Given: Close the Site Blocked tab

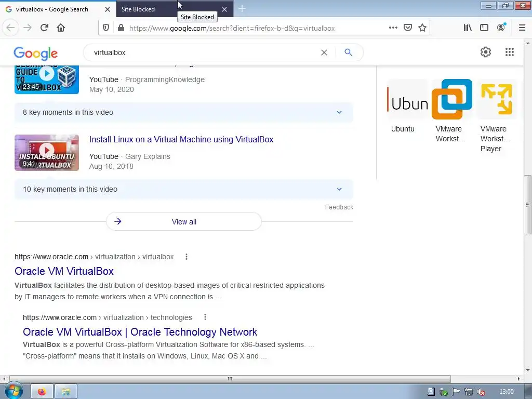Looking at the screenshot, I should point(224,9).
